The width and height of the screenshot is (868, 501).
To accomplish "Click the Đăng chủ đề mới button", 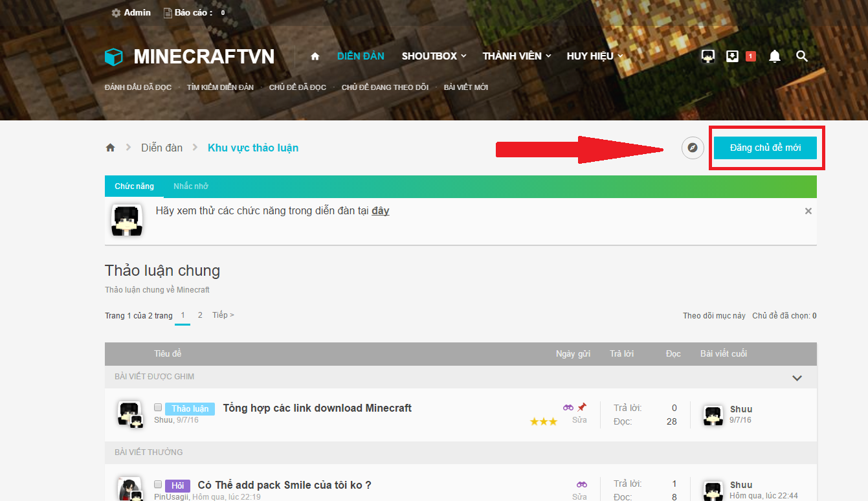I will click(765, 148).
